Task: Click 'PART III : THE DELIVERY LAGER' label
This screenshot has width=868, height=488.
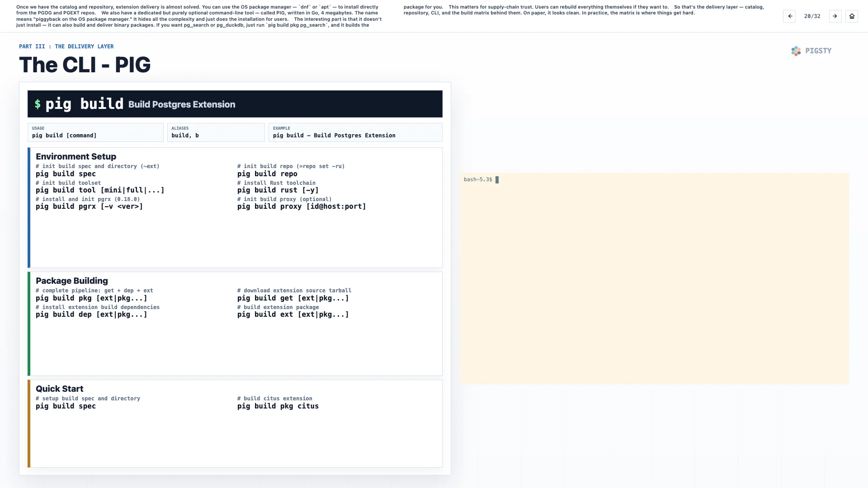Action: click(x=66, y=47)
